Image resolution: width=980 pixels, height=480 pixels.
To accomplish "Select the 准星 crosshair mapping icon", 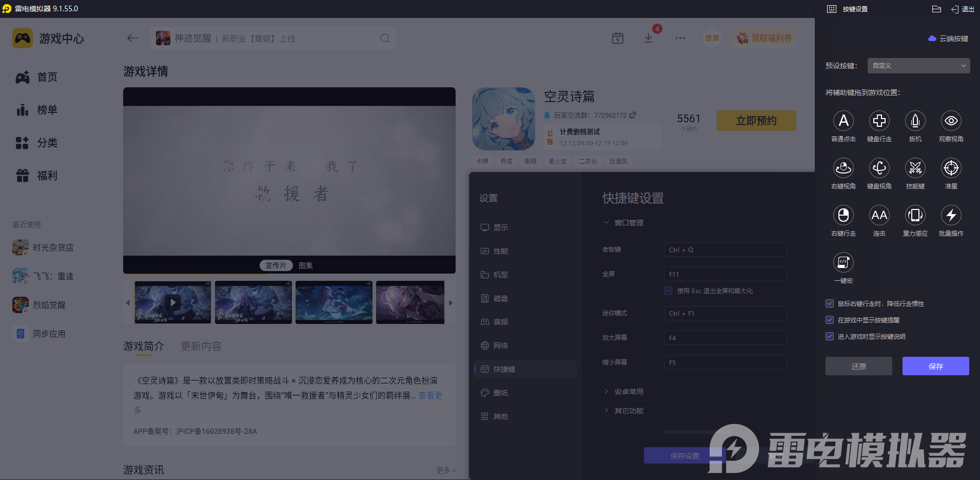I will (951, 169).
